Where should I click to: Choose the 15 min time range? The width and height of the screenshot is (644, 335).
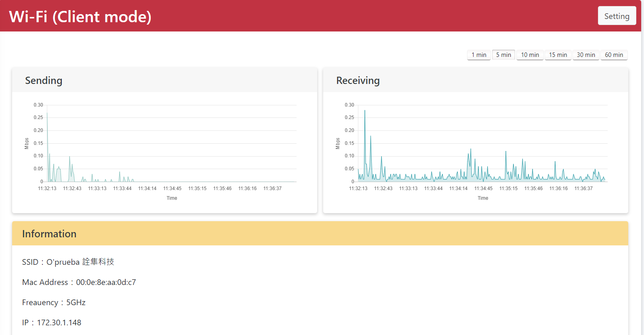point(558,55)
